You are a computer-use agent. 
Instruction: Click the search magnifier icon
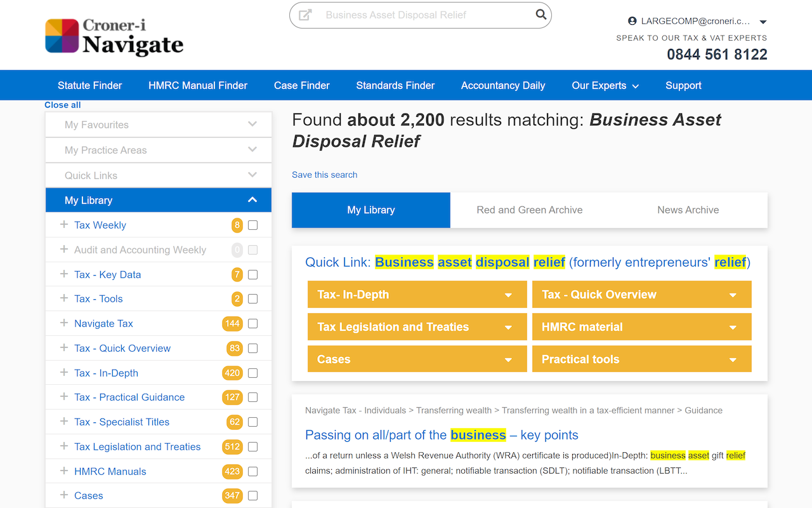[x=541, y=15]
